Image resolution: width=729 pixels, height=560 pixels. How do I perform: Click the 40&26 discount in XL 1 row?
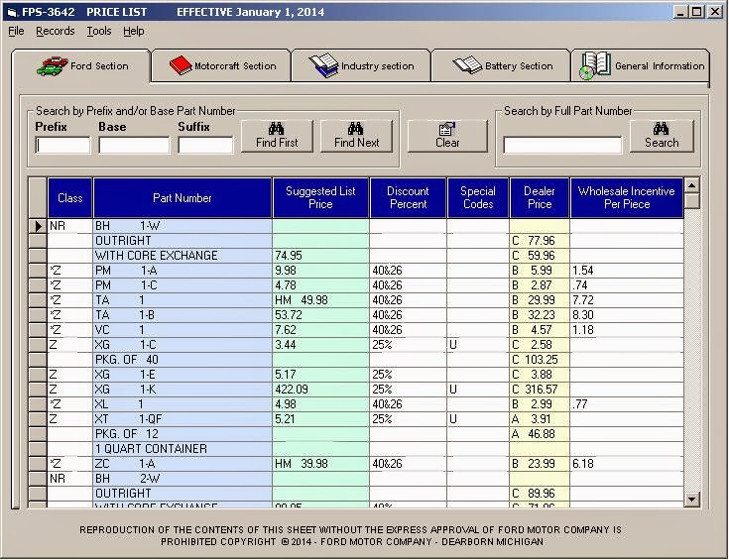409,404
